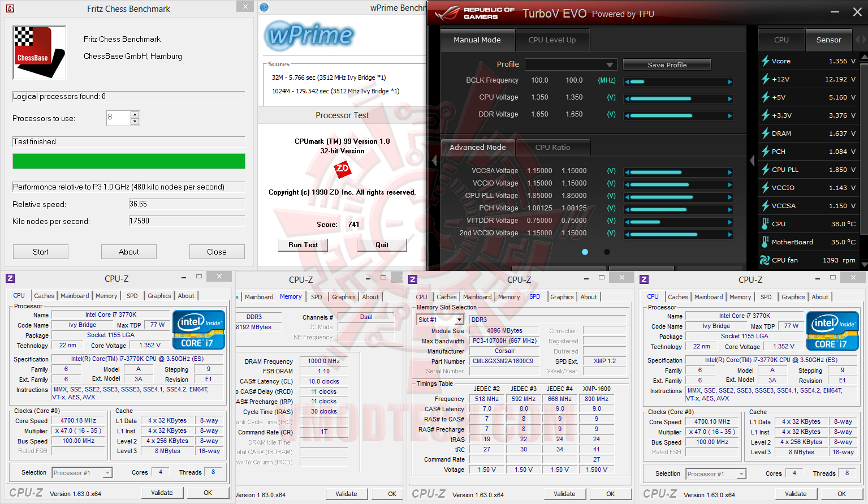
Task: Click Save Profile in TurboV EVO
Action: point(667,65)
